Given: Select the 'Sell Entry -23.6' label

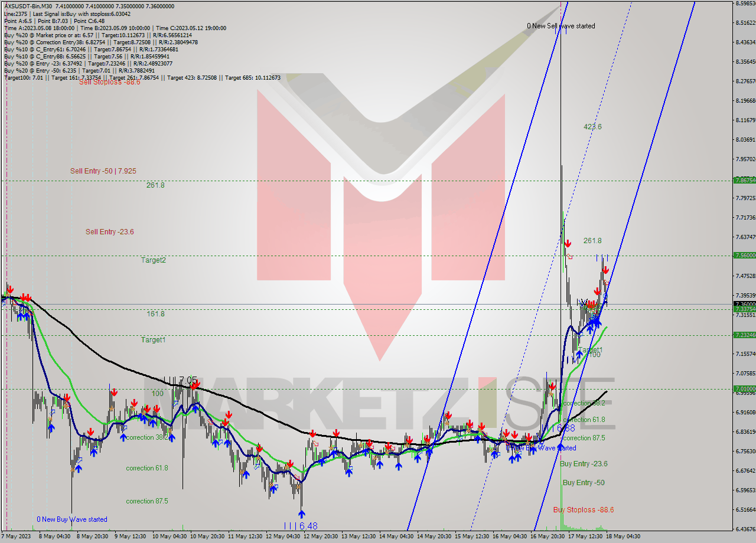Looking at the screenshot, I should (x=110, y=232).
